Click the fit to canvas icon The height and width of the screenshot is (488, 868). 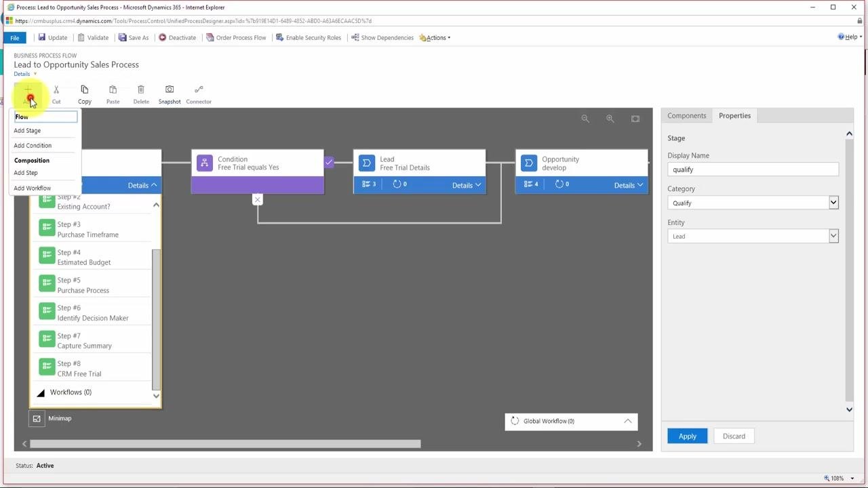(x=635, y=119)
